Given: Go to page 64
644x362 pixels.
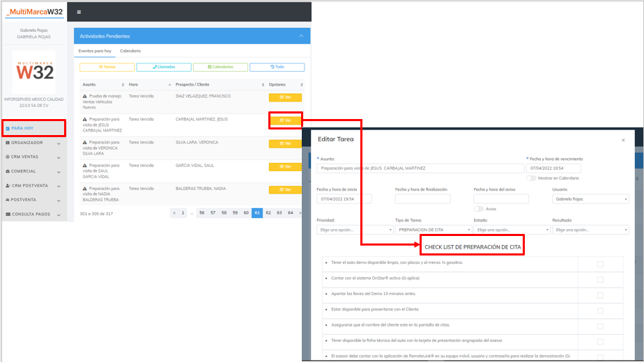Looking at the screenshot, I should click(x=291, y=213).
